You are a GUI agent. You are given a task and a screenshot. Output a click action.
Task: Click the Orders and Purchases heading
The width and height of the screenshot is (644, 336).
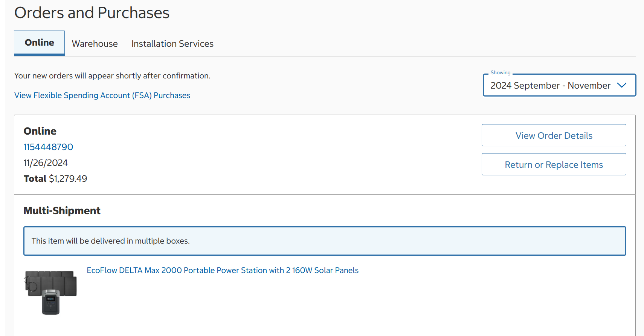(x=92, y=13)
